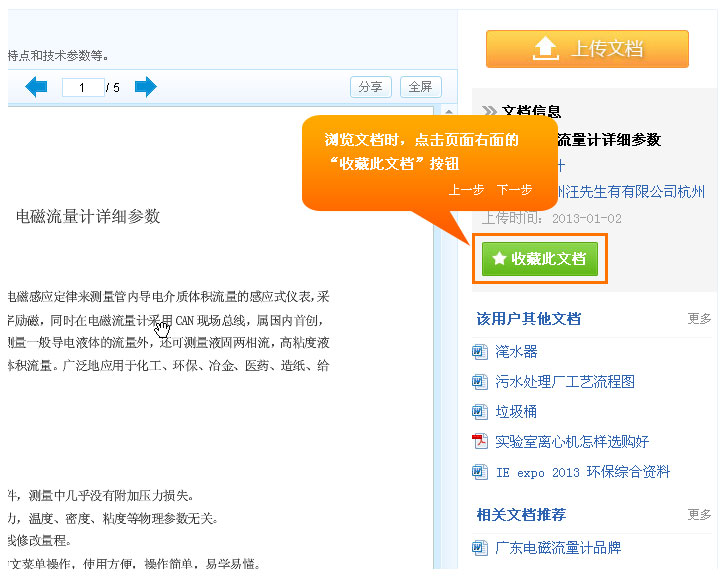Click the document icon beside 垃圾桶
This screenshot has height=585, width=725.
click(x=479, y=412)
